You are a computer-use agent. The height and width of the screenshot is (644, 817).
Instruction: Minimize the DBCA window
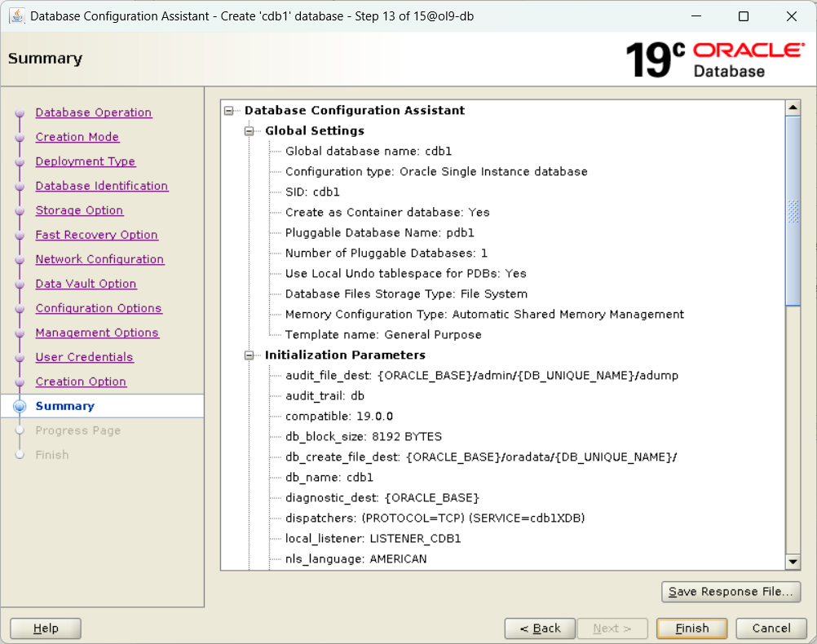coord(696,16)
